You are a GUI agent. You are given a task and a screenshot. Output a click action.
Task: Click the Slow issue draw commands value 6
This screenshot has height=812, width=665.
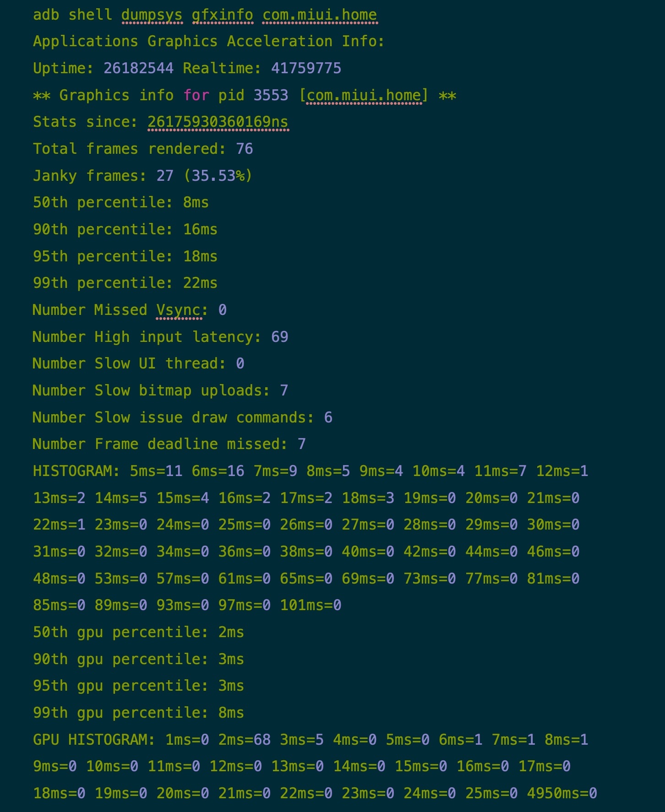click(x=328, y=417)
